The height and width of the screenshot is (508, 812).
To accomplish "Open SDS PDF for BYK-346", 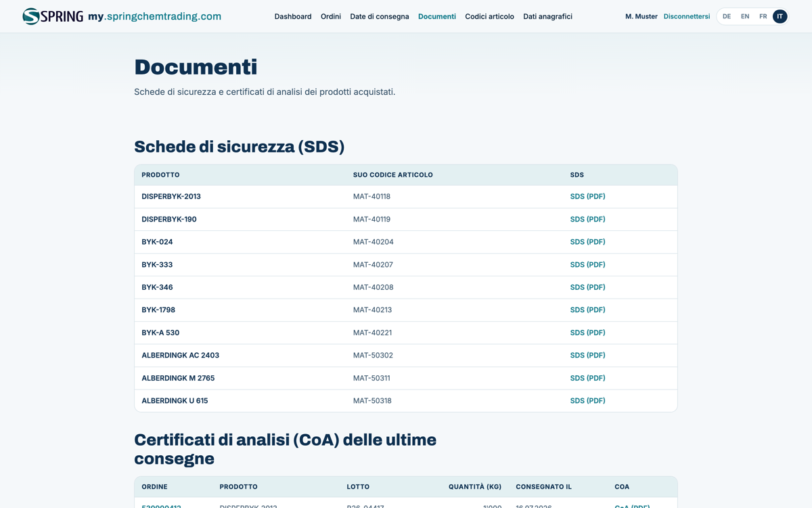I will point(587,287).
